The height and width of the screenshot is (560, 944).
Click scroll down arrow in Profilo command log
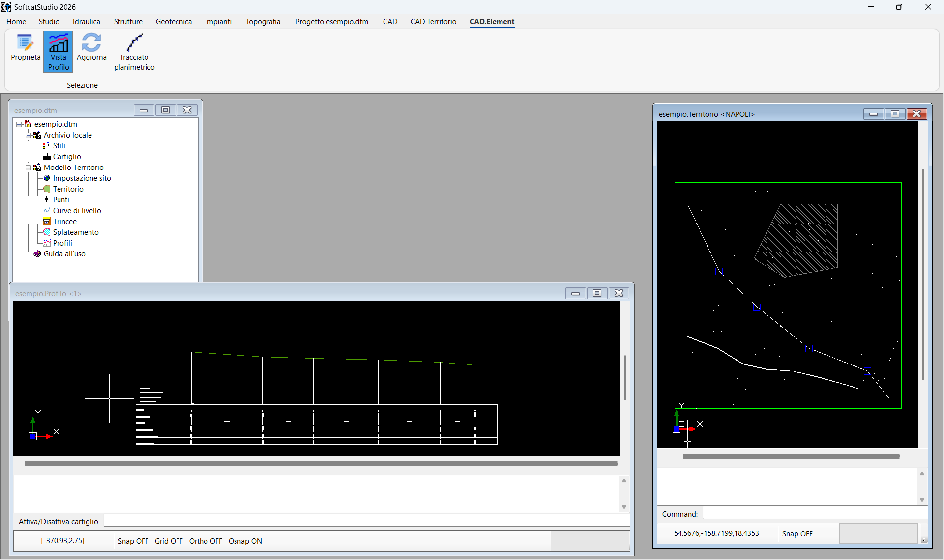tap(624, 507)
